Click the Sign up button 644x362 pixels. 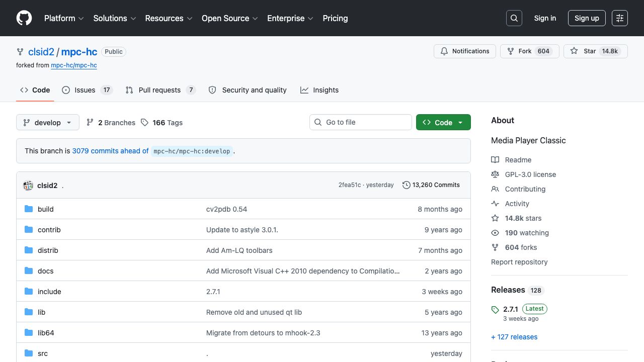(x=587, y=18)
